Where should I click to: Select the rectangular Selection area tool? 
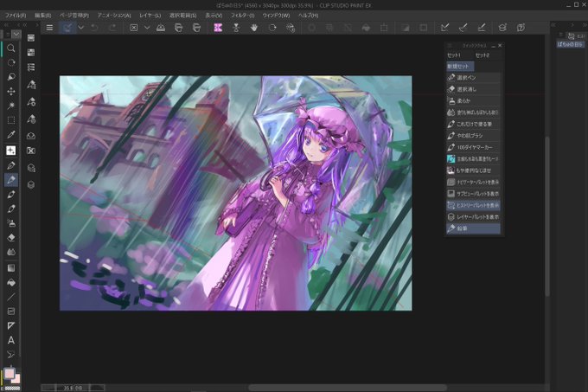[11, 120]
